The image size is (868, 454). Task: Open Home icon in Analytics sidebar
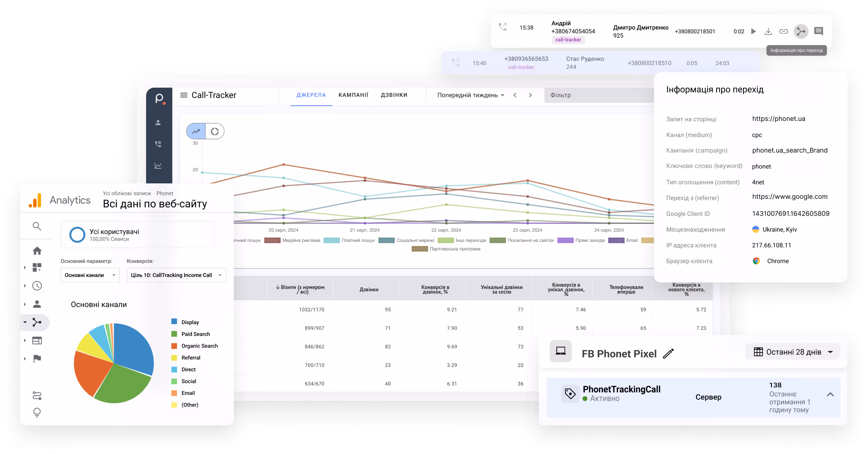tap(37, 251)
